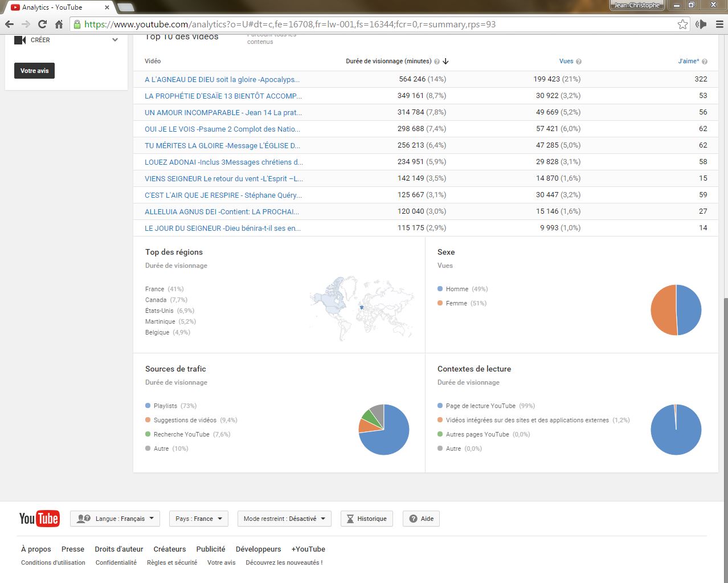
Task: Click the green padlock security icon
Action: pyautogui.click(x=77, y=24)
